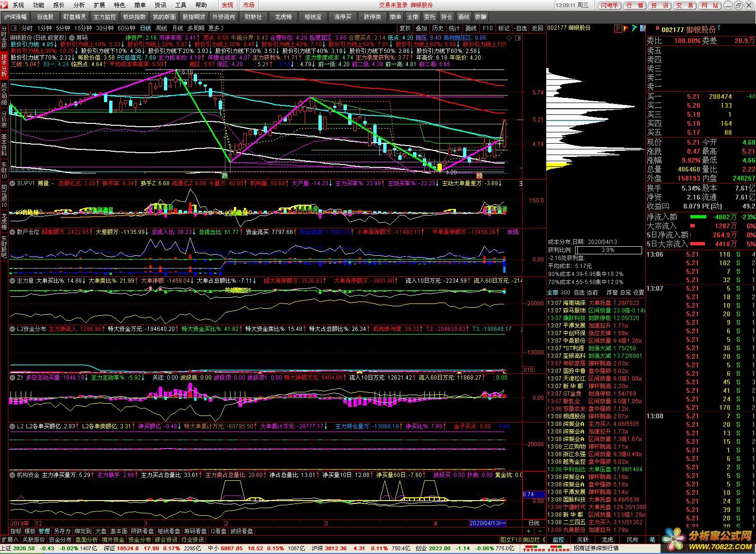Screen dimensions: 756x554
Task: Select the 基本资料 vertical sidebar tab
Action: pos(4,145)
